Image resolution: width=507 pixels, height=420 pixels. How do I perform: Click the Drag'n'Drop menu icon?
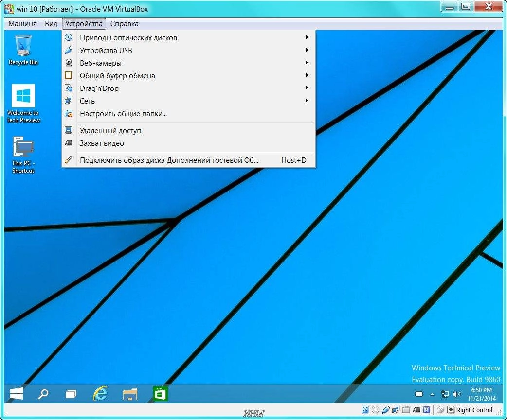coord(69,88)
